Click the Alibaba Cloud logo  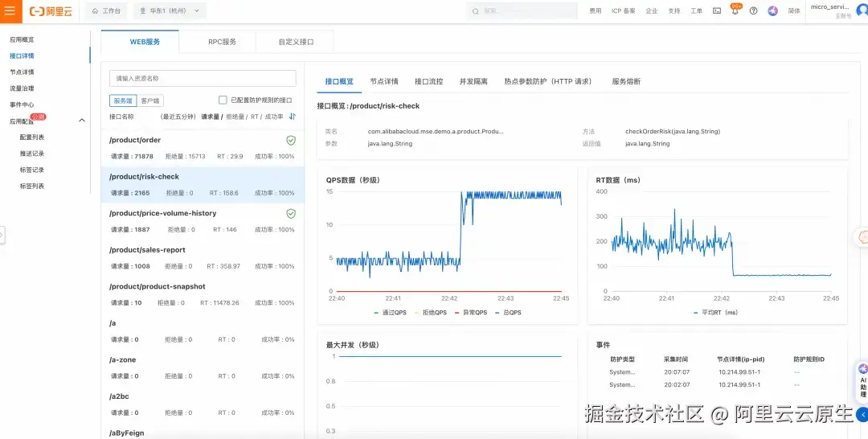pos(51,11)
